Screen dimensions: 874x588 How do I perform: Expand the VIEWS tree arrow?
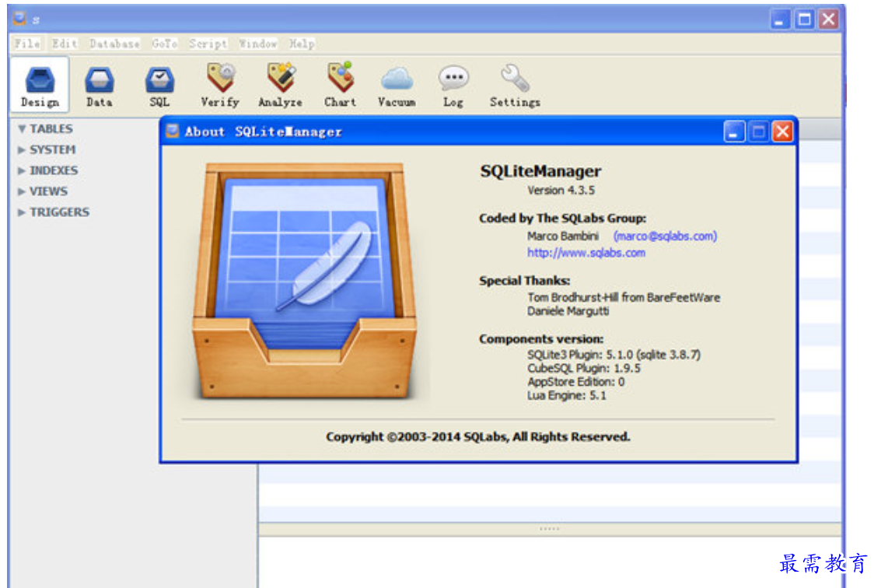coord(22,191)
